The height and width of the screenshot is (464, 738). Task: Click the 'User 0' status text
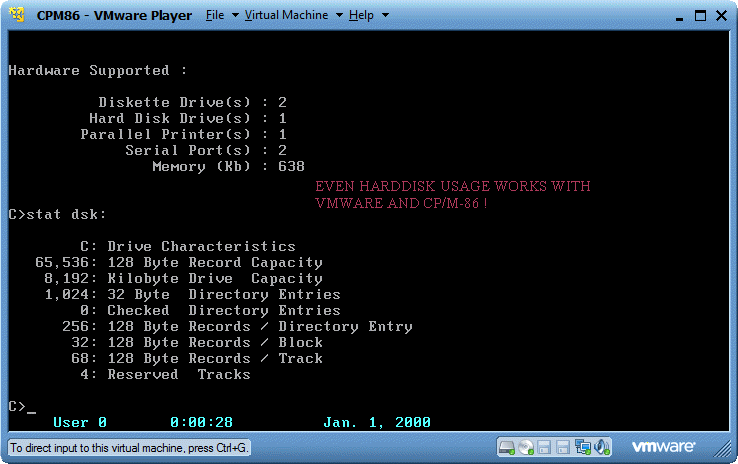tap(80, 423)
